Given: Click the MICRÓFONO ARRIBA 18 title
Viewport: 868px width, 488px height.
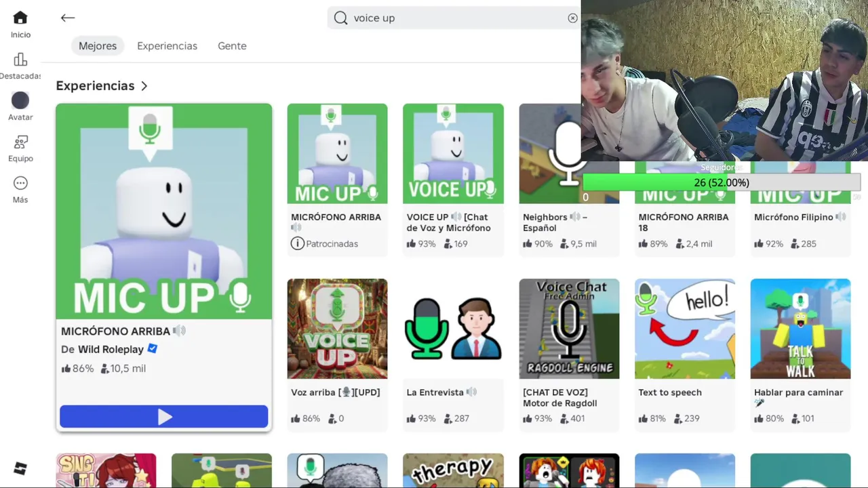Looking at the screenshot, I should 684,222.
